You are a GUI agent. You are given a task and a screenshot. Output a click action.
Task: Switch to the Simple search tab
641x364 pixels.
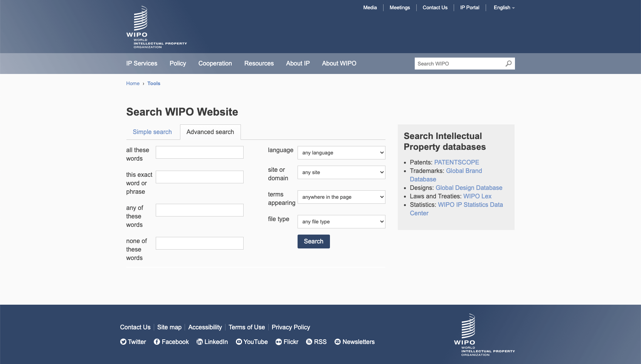pos(152,132)
